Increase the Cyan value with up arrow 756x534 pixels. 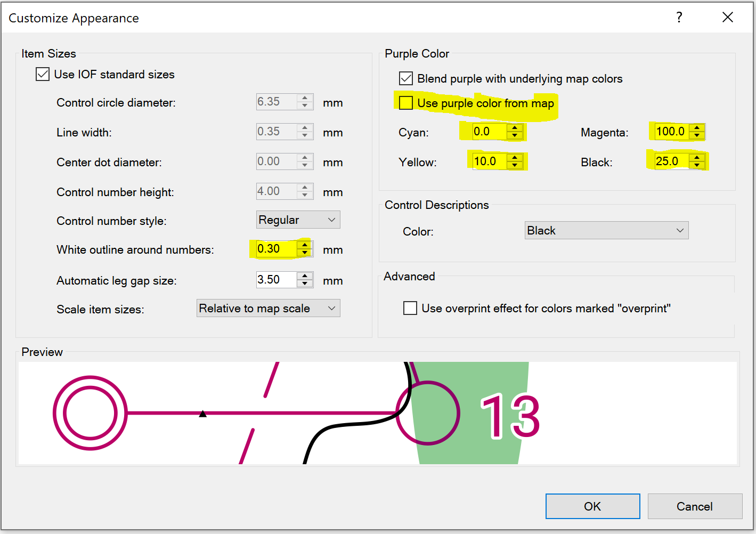(515, 128)
